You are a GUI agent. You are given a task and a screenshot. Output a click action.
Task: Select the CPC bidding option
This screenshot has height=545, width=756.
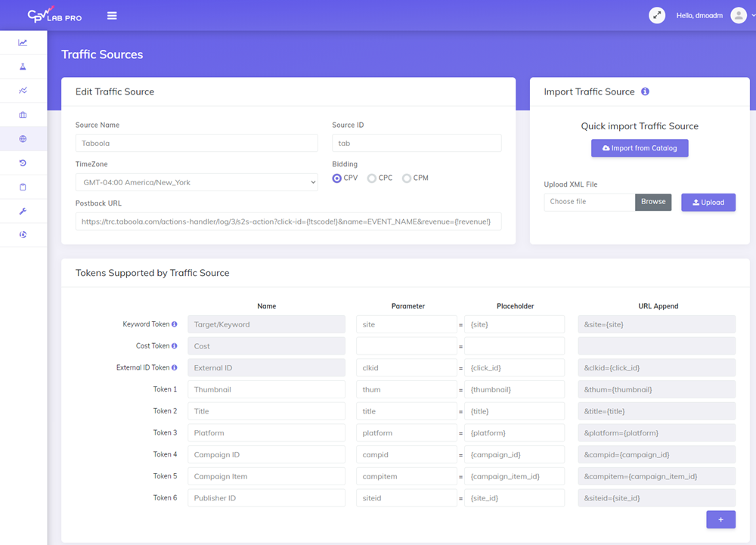click(372, 178)
